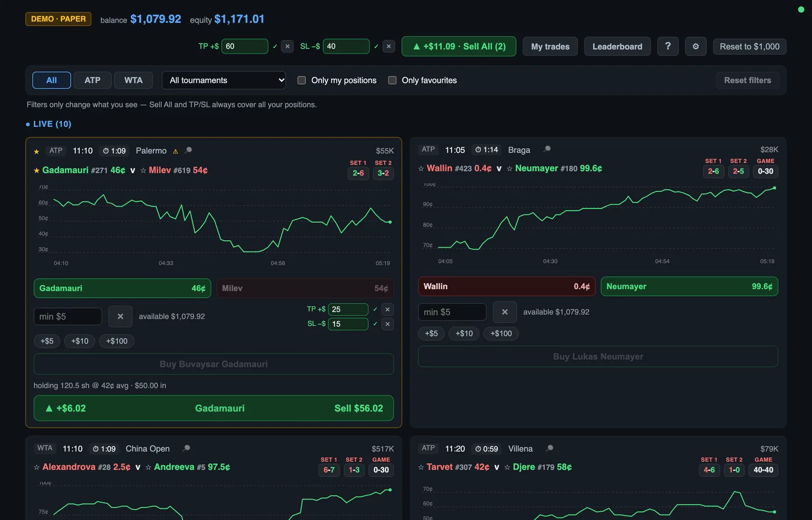
Task: Clear the Palermo card SL –$ 15 value
Action: [x=387, y=324]
